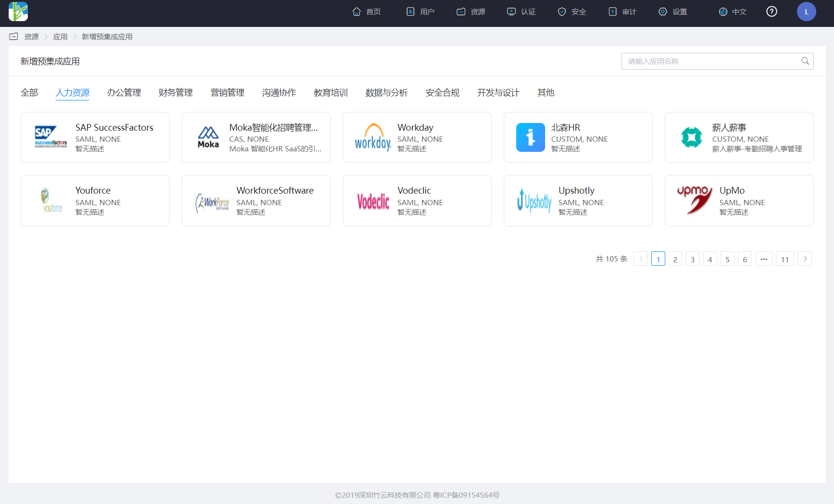Viewport: 834px width, 504px height.
Task: Go to page 5
Action: 727,258
